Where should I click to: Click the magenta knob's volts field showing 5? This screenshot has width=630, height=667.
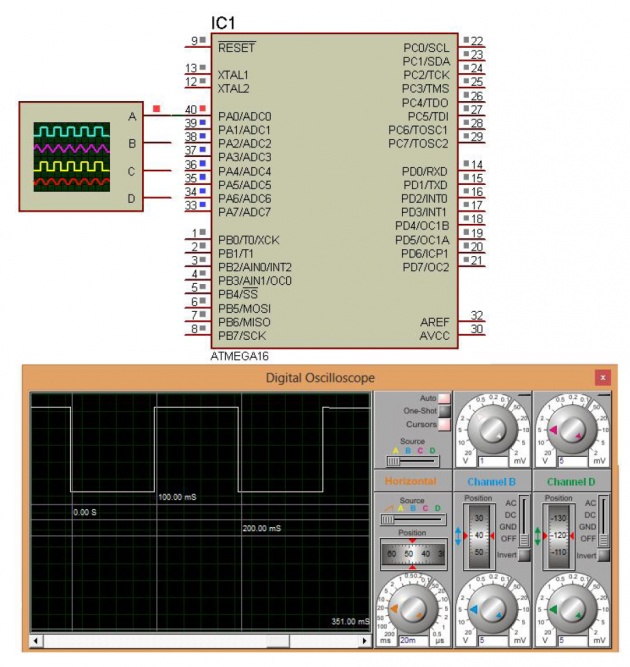tap(572, 461)
